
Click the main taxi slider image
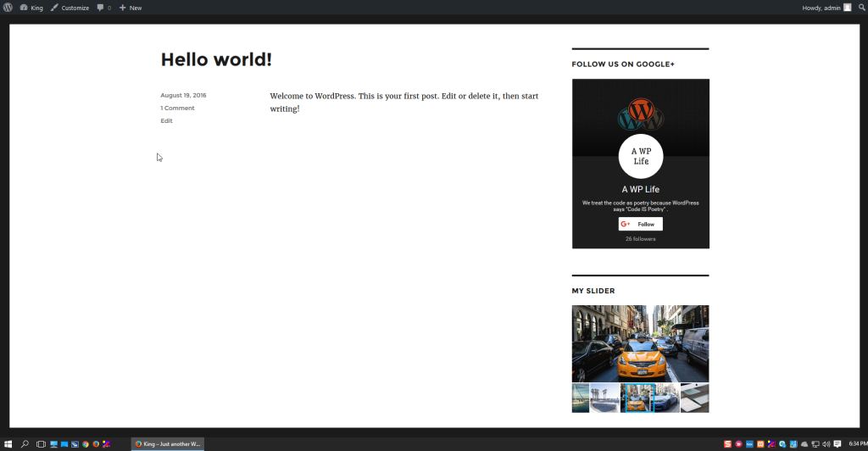point(640,343)
